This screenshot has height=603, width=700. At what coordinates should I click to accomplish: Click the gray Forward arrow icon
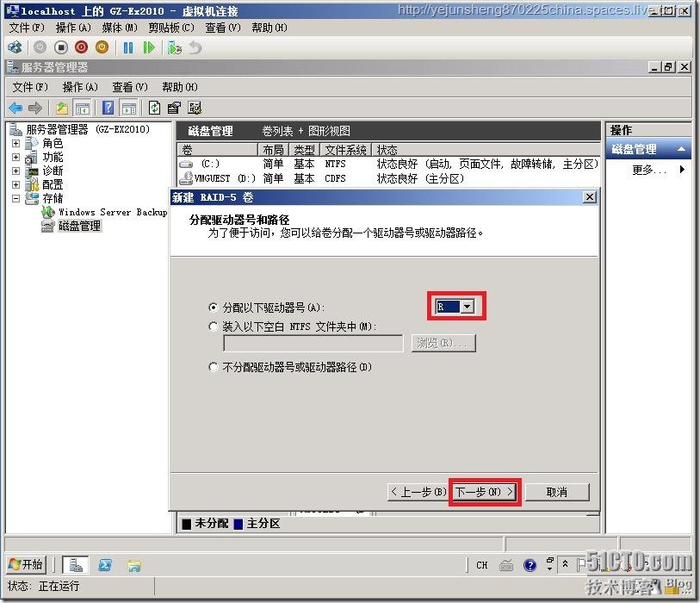(34, 108)
